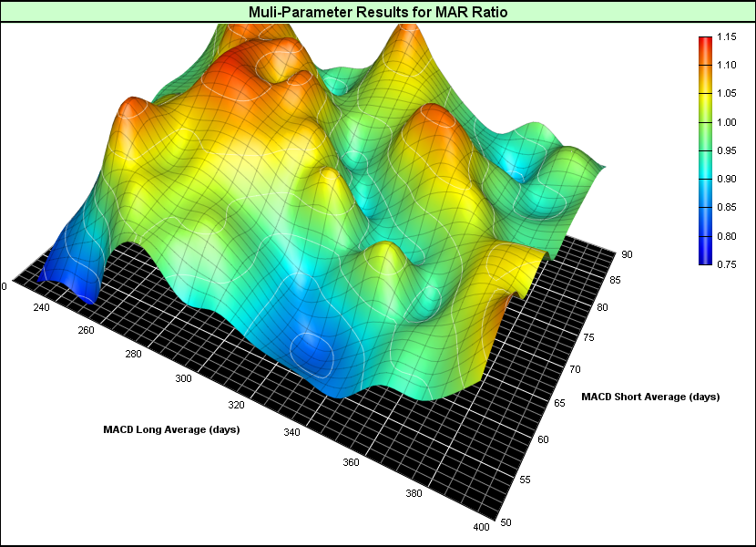Click the 'MACD Short Average (days)' axis label
Screen dimensions: 756x547
tap(650, 397)
